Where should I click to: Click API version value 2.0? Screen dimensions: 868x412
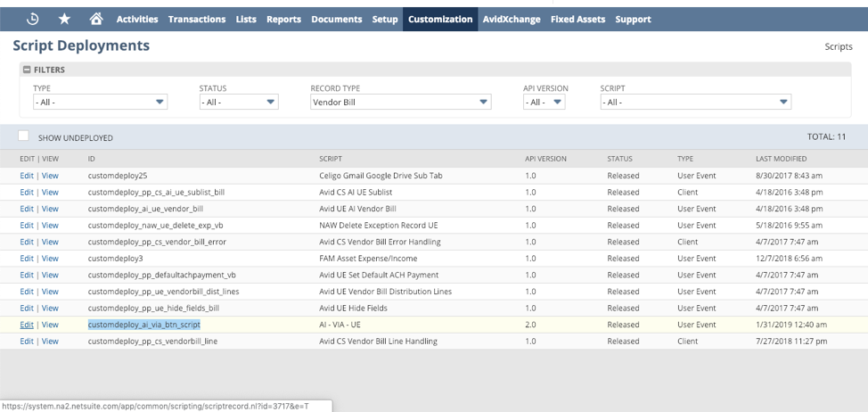[x=530, y=325]
